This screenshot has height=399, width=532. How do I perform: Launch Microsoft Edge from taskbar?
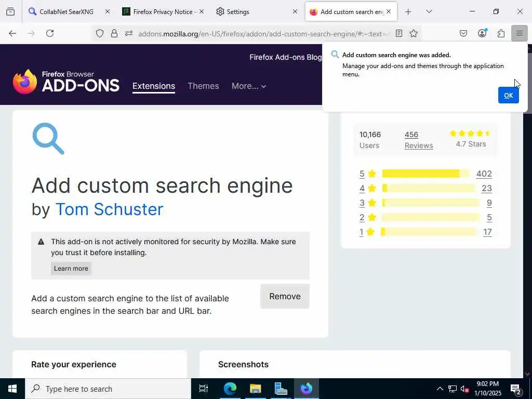[x=230, y=389]
